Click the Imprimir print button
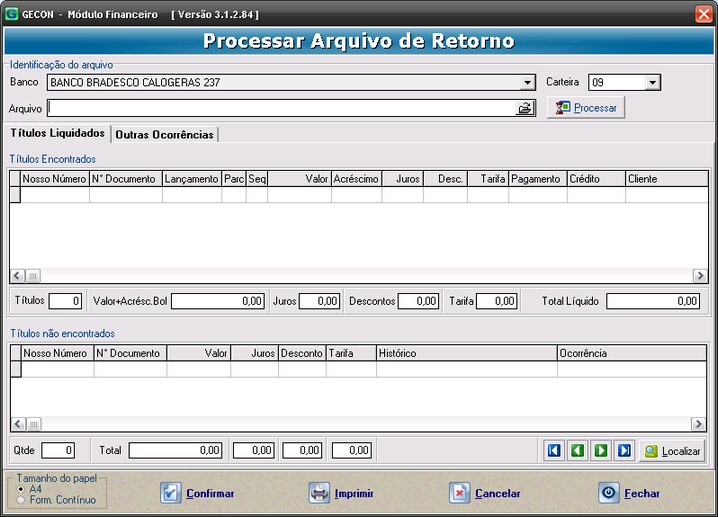This screenshot has width=718, height=517. click(x=342, y=493)
